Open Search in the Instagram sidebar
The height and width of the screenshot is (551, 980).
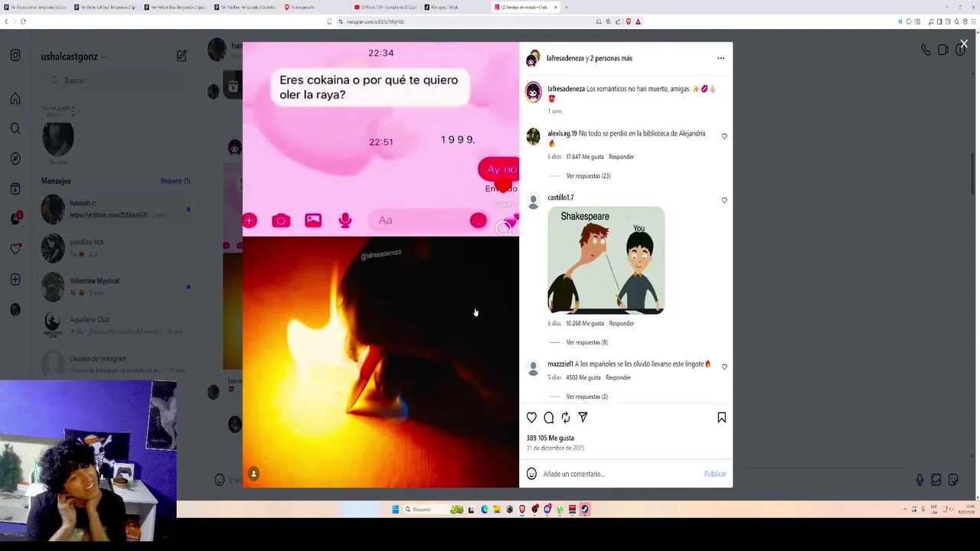[x=15, y=129]
